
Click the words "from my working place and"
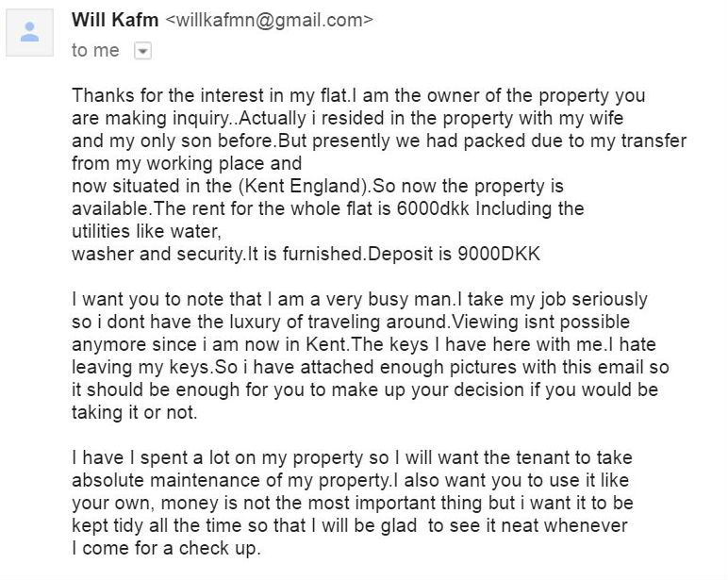[187, 163]
